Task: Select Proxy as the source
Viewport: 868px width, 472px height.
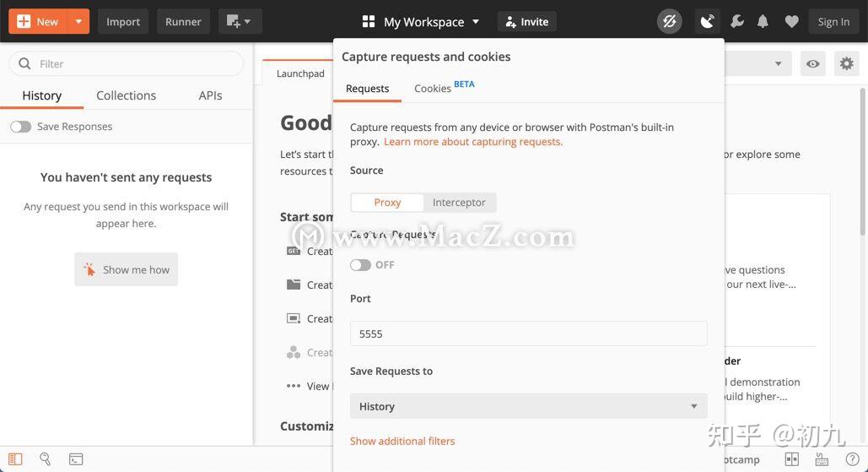Action: 387,202
